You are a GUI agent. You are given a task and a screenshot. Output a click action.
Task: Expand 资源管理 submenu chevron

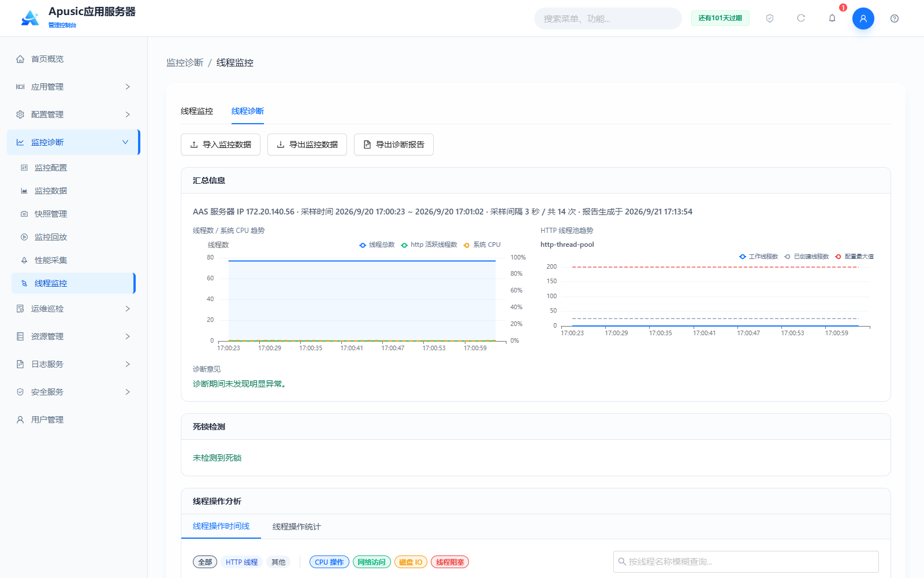128,336
